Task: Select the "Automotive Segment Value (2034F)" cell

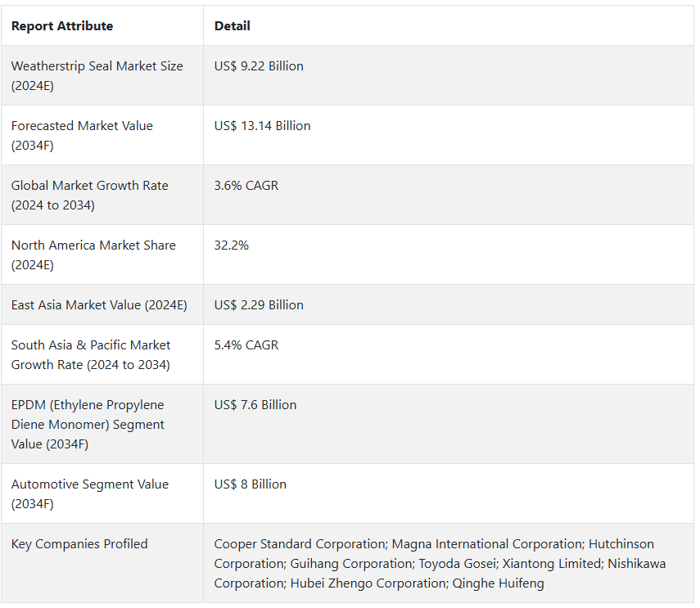Action: 89,493
